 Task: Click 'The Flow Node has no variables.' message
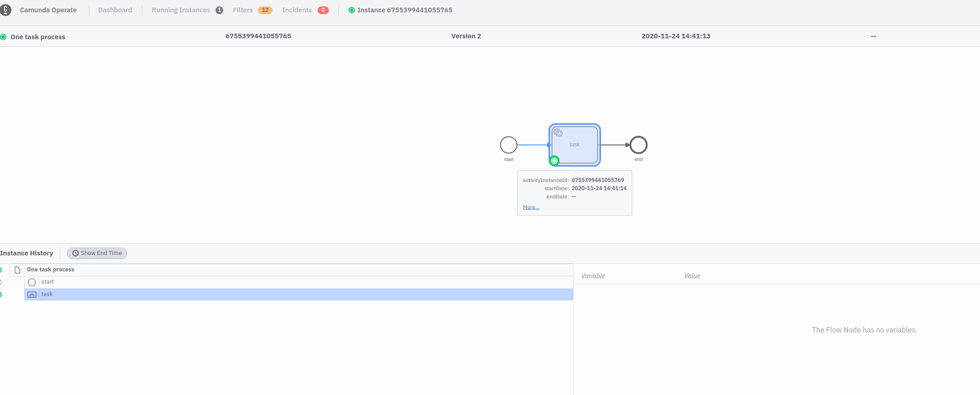click(x=864, y=330)
